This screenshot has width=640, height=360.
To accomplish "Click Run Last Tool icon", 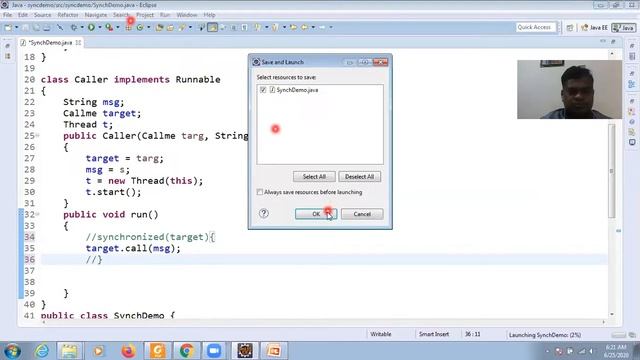I will click(109, 27).
